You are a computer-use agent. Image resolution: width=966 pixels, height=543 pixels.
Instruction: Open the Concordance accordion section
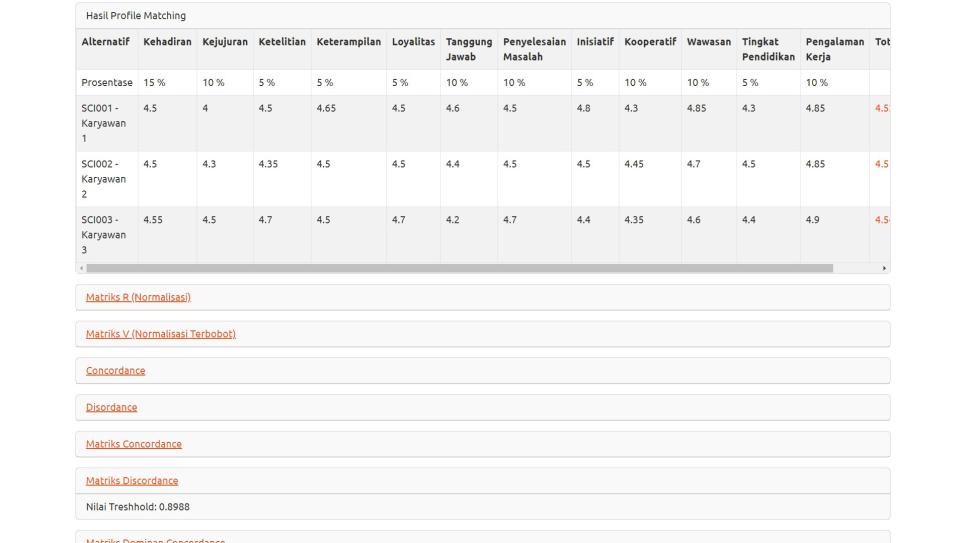click(x=115, y=371)
